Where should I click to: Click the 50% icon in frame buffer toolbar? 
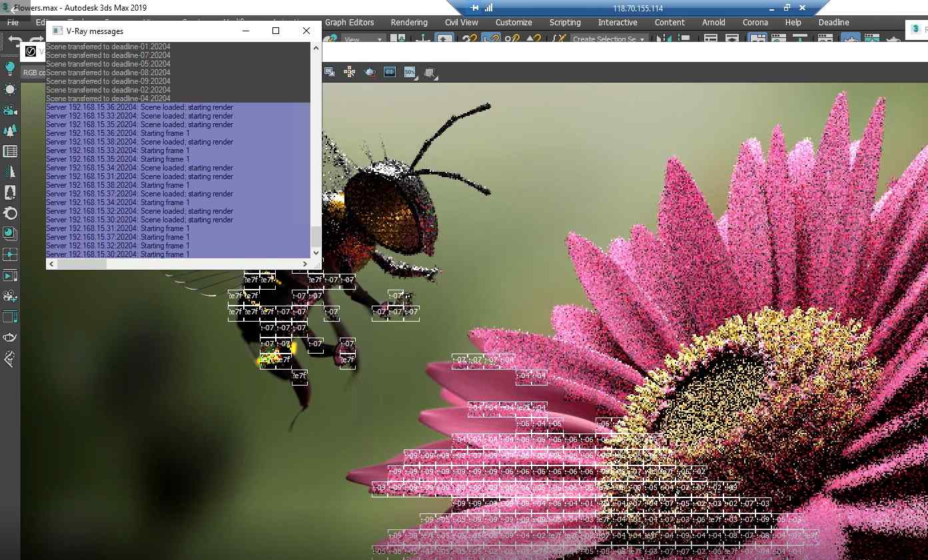click(x=410, y=72)
